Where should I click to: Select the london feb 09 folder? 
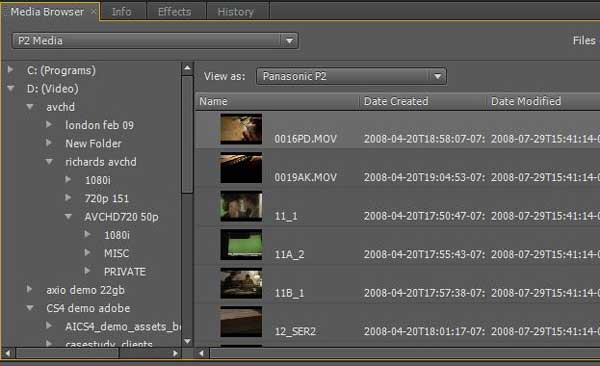tap(99, 125)
